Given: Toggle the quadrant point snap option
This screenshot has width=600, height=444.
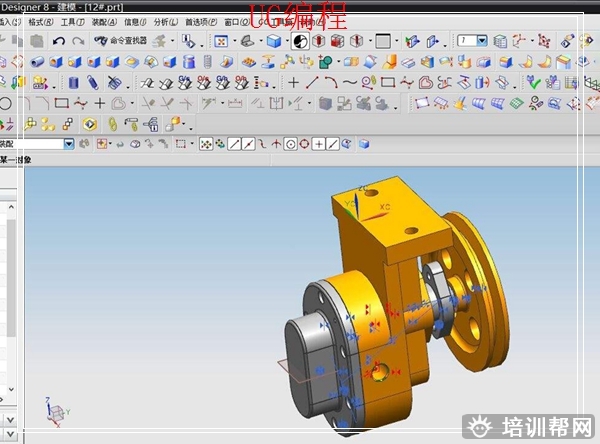Looking at the screenshot, I should coord(304,144).
